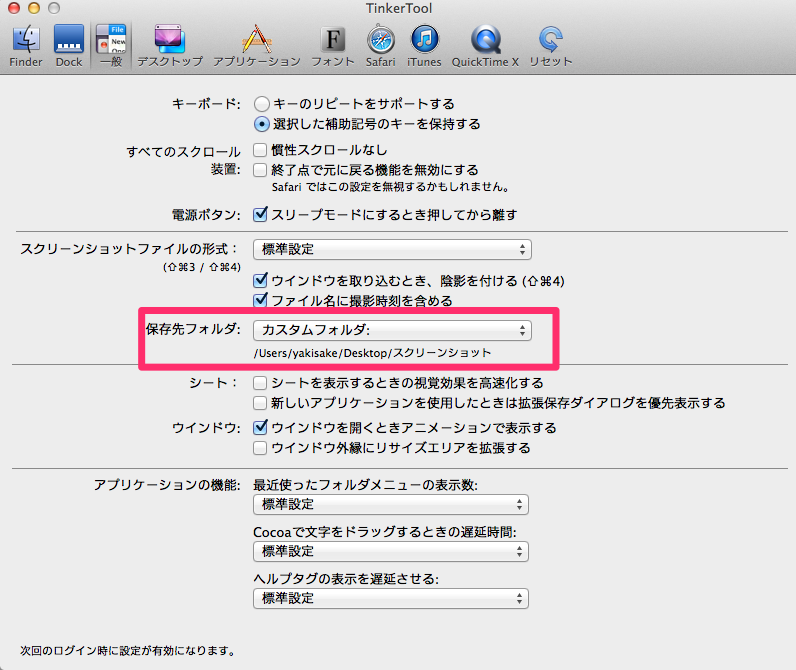Open the QuickTime X pane
This screenshot has height=670, width=796.
click(x=485, y=46)
